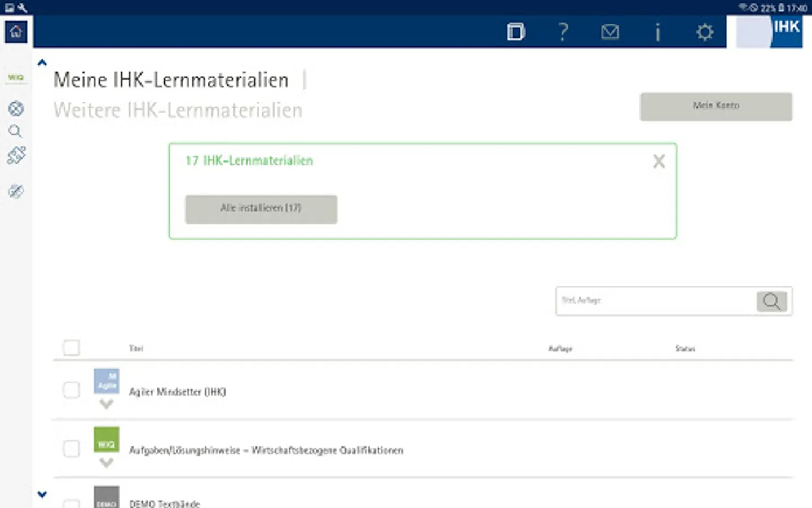
Task: Sort by the Status column header
Action: click(x=685, y=348)
